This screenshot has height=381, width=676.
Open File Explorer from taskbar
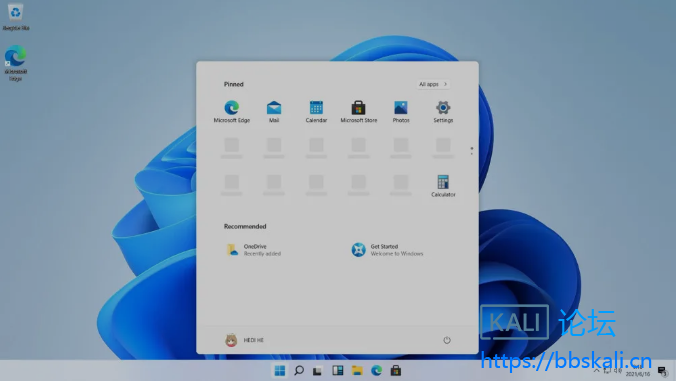[x=357, y=371]
